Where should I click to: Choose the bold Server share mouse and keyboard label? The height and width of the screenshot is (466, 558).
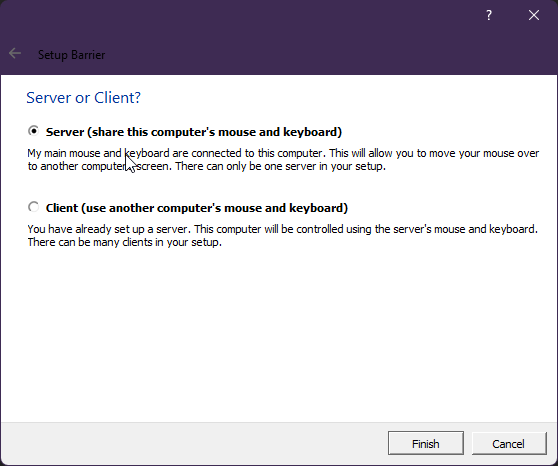(194, 132)
